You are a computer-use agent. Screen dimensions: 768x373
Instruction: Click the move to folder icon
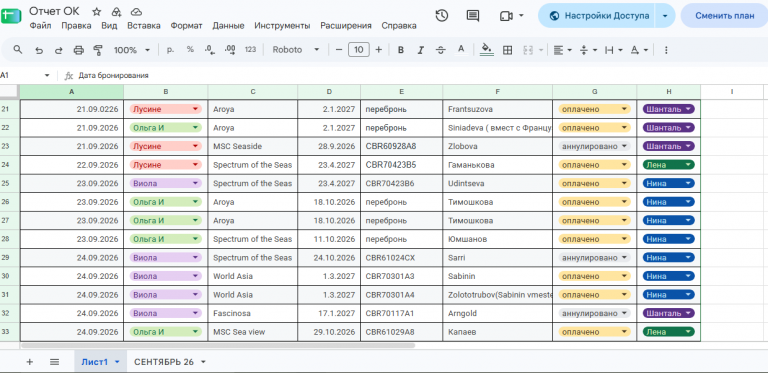pyautogui.click(x=117, y=12)
